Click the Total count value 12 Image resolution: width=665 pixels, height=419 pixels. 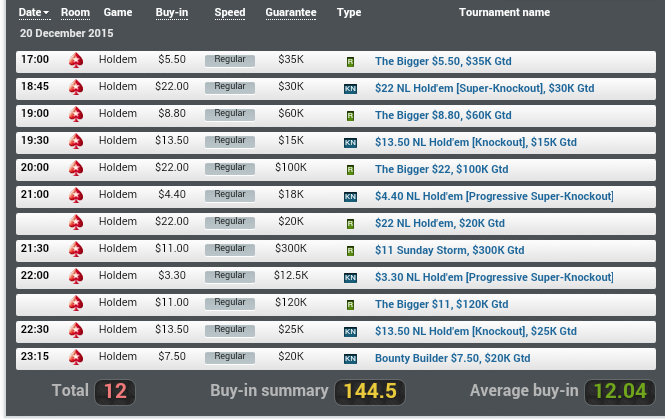115,391
